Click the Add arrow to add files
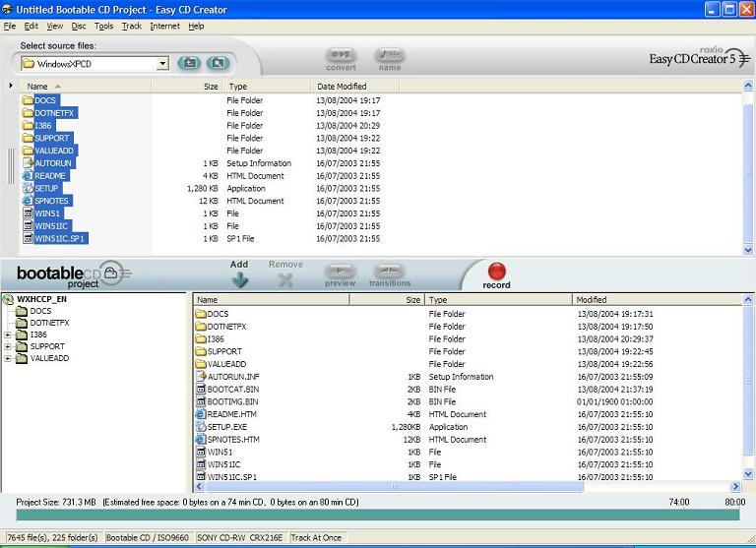Screen dimensions: 756x548 tap(239, 280)
